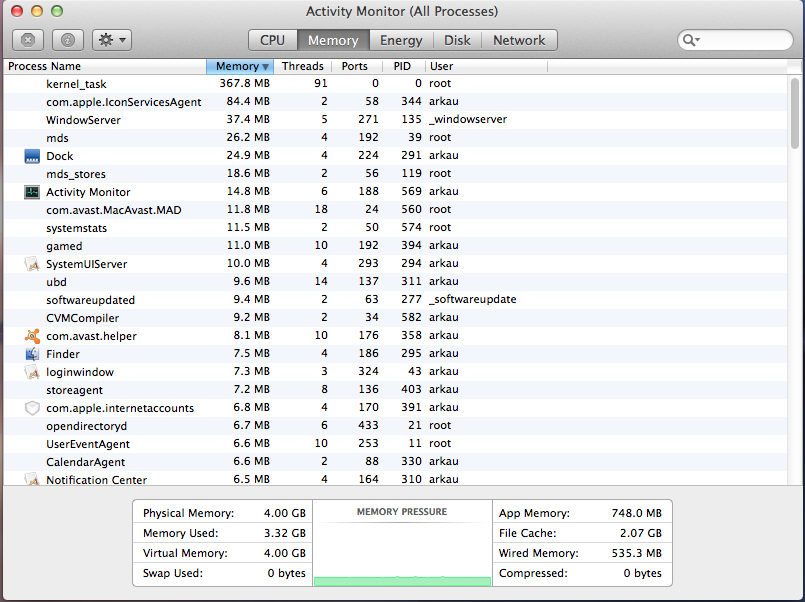
Task: Switch to the CPU tab
Action: click(x=273, y=40)
